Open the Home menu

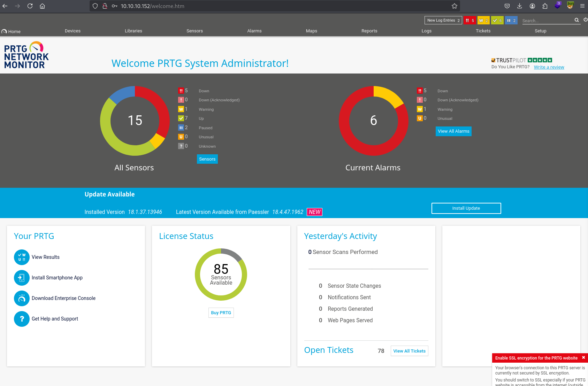(11, 31)
